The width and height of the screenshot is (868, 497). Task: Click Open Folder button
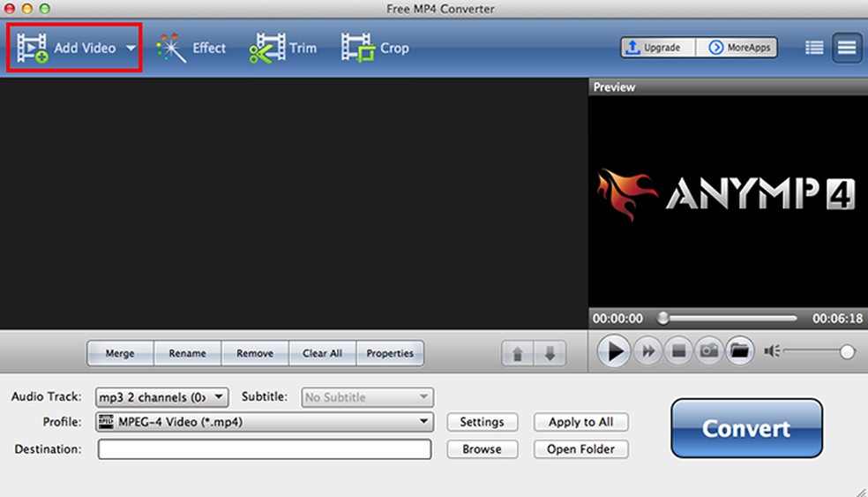580,449
